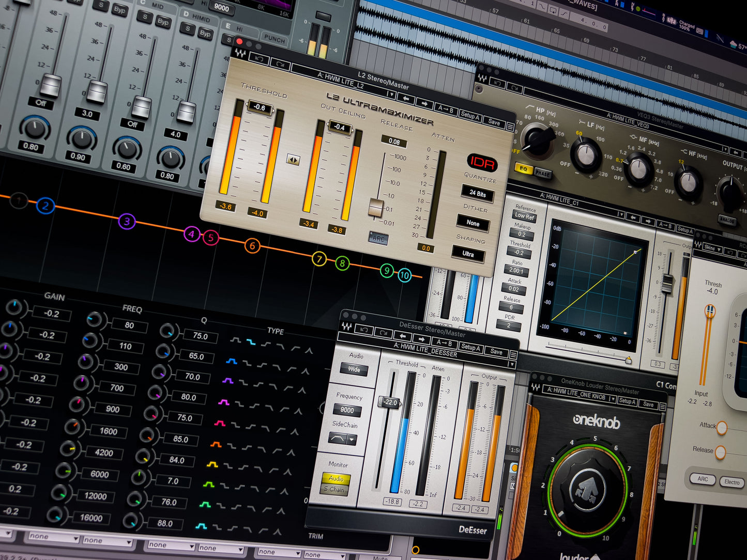
Task: Toggle the ARC auto release in L2 Ultramaximizer
Action: tap(378, 238)
